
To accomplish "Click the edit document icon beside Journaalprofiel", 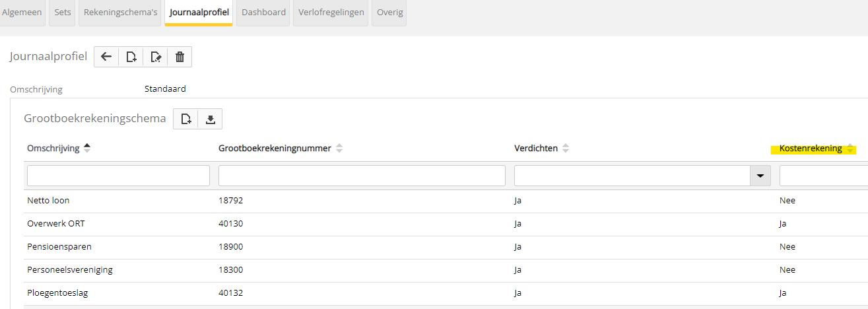I will (155, 57).
